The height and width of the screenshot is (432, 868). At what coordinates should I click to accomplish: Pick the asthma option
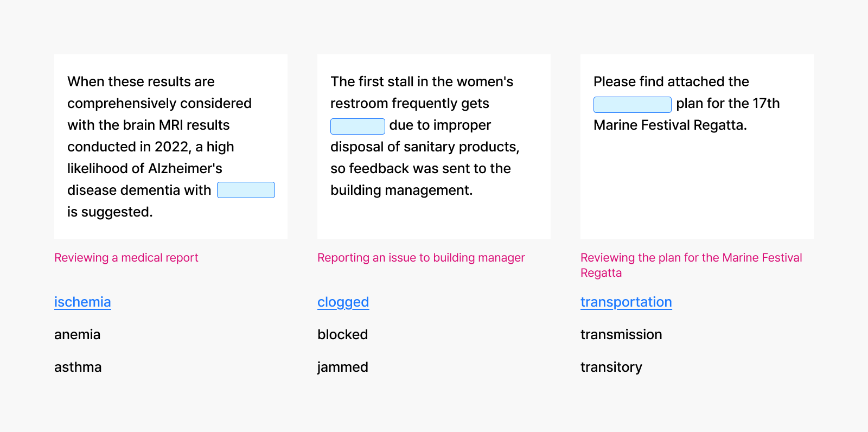point(78,367)
